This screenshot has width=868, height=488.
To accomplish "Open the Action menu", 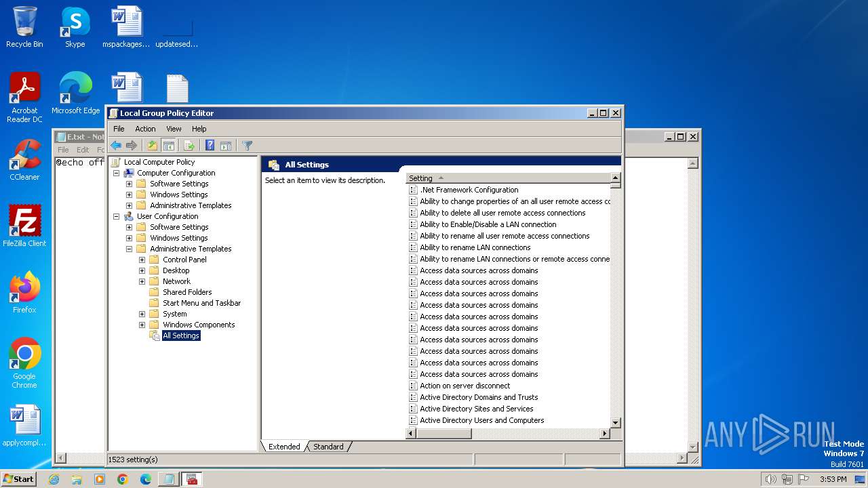I will point(145,129).
